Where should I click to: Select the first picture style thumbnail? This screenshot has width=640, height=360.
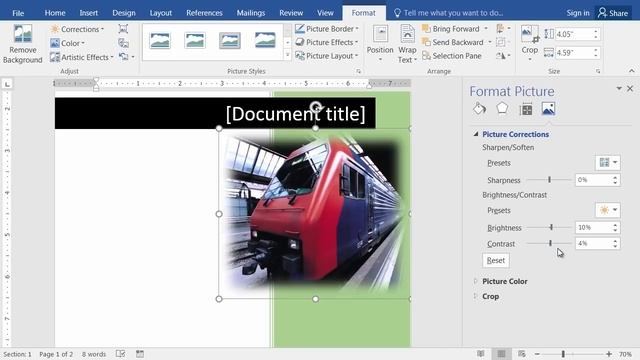pos(160,41)
